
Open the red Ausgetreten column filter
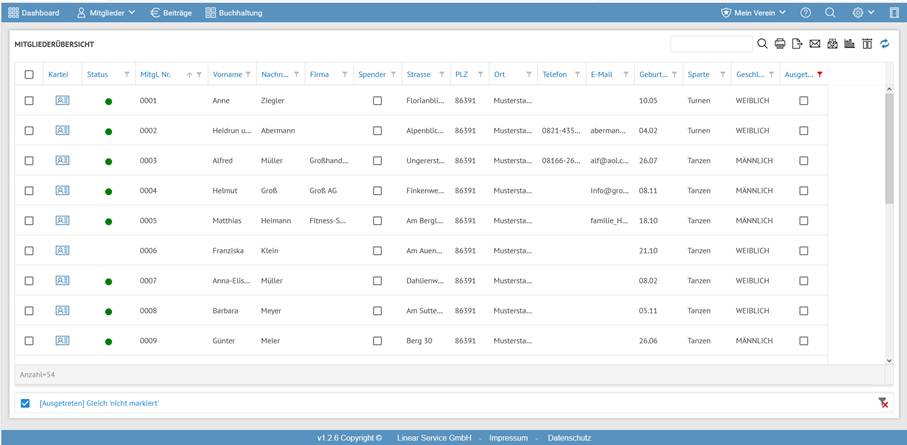[820, 75]
